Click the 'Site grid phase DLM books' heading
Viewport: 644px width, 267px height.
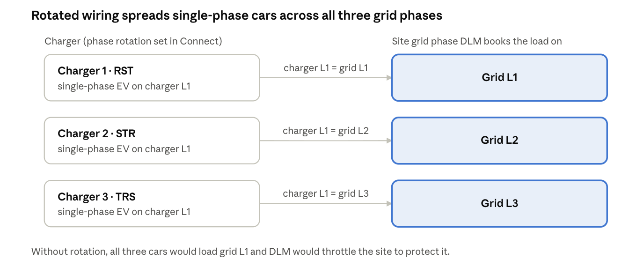(476, 41)
